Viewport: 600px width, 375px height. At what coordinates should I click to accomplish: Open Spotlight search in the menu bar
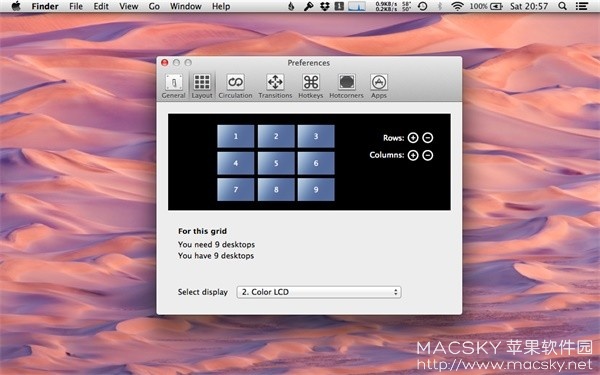click(x=562, y=6)
